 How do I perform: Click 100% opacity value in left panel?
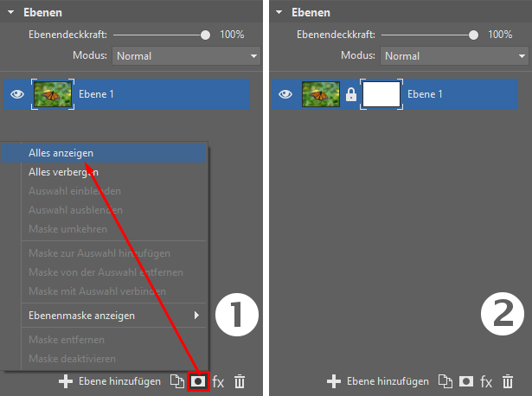point(232,35)
